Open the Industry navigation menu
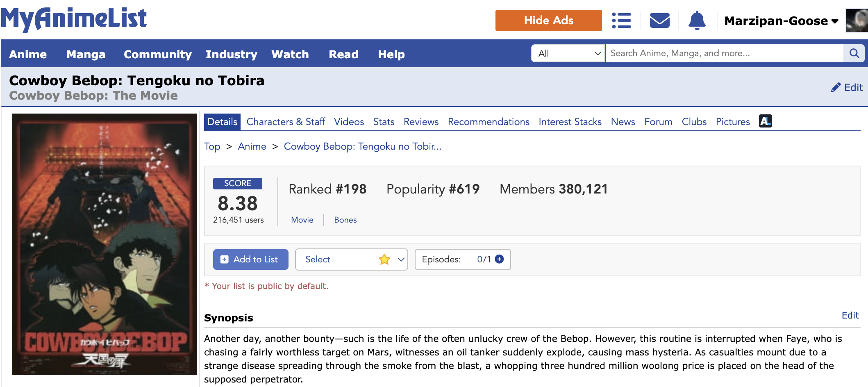This screenshot has width=868, height=387. 232,54
